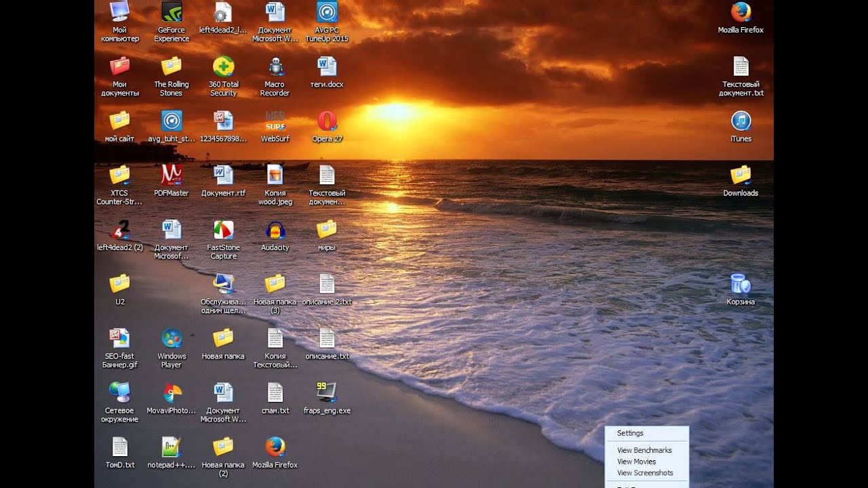Screen dimensions: 868x488
Task: Launch the Windows Player shortcut
Action: pyautogui.click(x=172, y=348)
